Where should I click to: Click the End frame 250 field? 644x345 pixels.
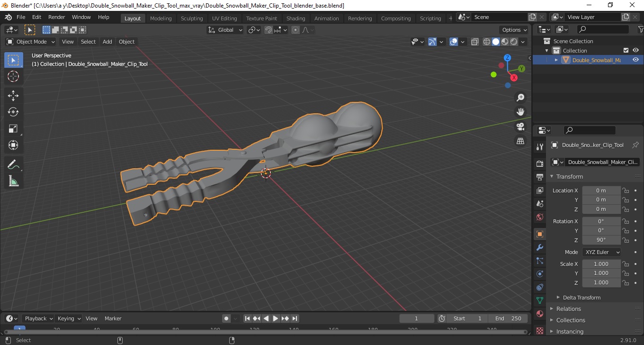tap(508, 318)
